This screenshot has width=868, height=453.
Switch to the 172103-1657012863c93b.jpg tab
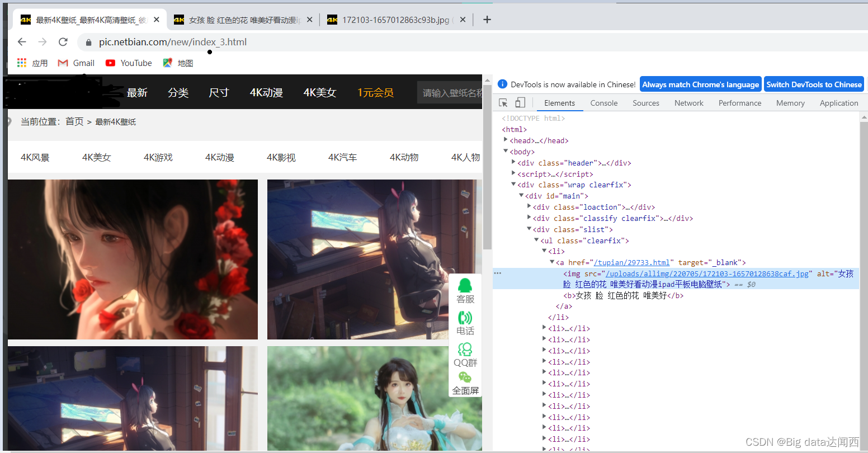pos(396,20)
